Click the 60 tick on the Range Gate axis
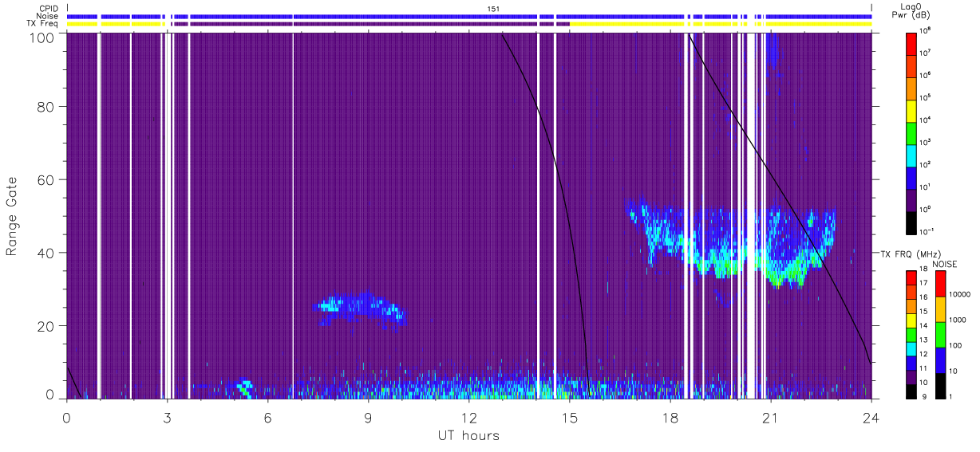The width and height of the screenshot is (980, 452). tap(46, 180)
